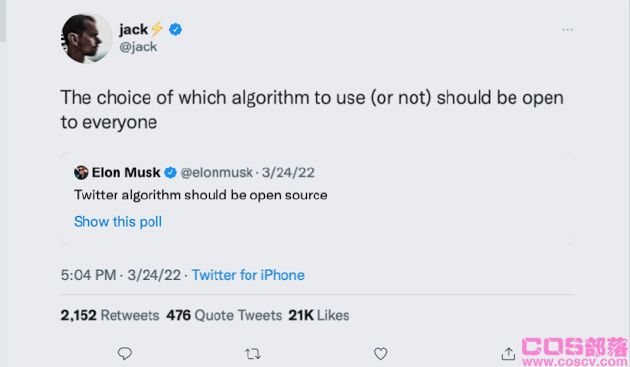View the 2,152 Retweets list
The height and width of the screenshot is (367, 630).
(x=110, y=315)
